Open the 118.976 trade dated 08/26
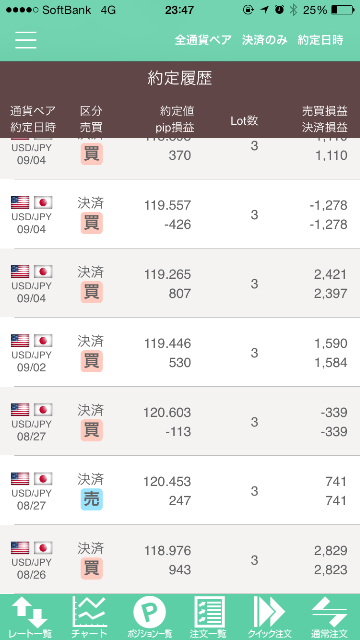The height and width of the screenshot is (640, 360). [x=180, y=559]
